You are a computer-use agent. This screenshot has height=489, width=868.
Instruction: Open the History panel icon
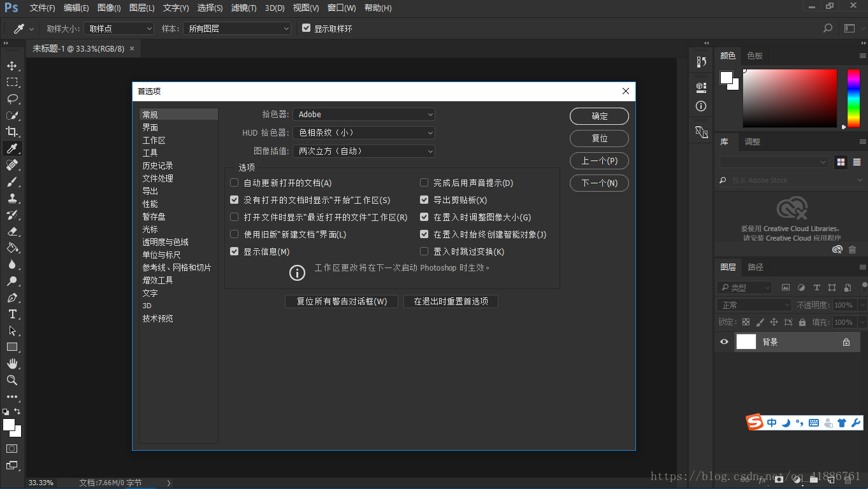click(x=701, y=62)
